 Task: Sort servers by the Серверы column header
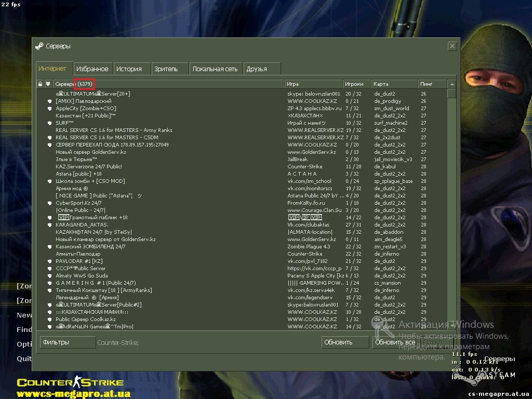point(169,84)
